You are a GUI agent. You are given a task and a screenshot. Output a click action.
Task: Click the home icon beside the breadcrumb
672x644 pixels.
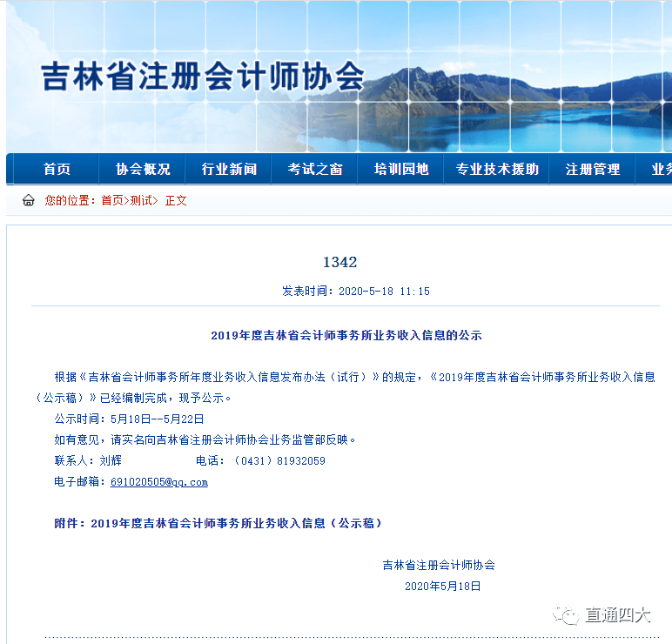28,200
